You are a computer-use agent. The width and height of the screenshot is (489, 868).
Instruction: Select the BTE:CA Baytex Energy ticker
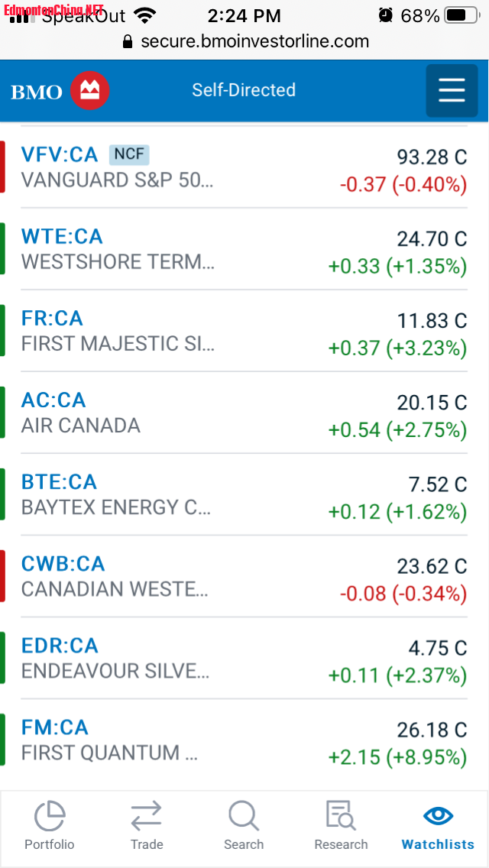(59, 482)
